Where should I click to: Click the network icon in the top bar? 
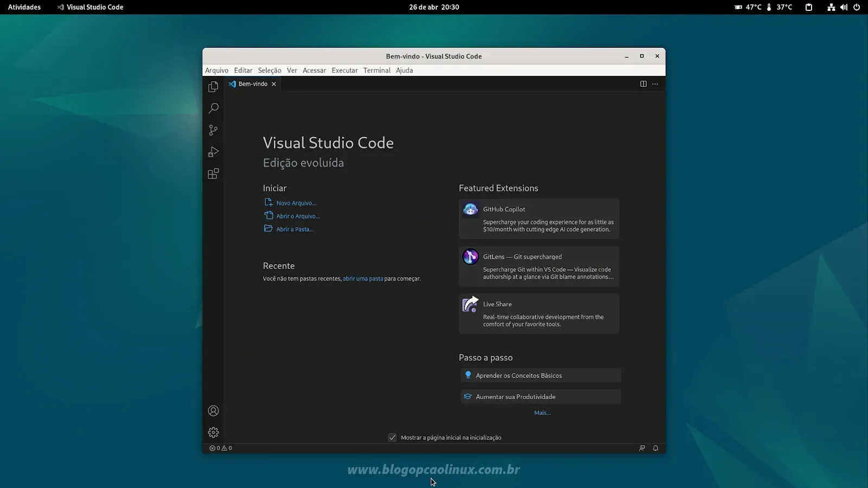pyautogui.click(x=831, y=7)
